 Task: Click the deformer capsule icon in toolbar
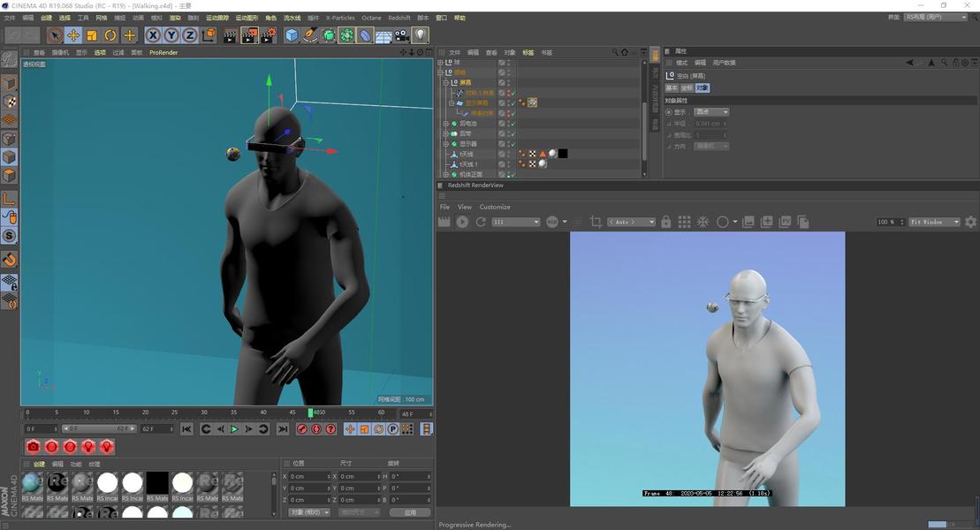tap(365, 35)
